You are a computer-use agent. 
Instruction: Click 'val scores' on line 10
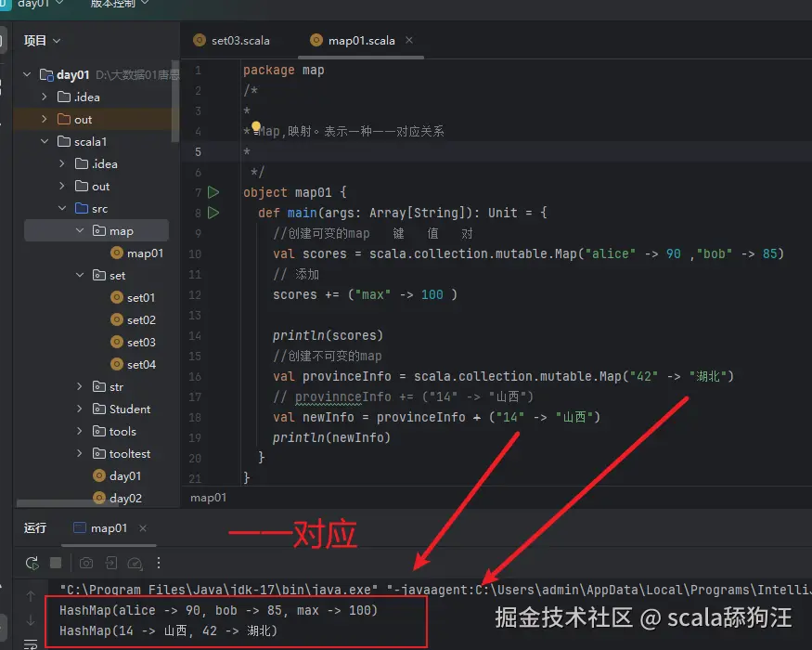[x=310, y=253]
